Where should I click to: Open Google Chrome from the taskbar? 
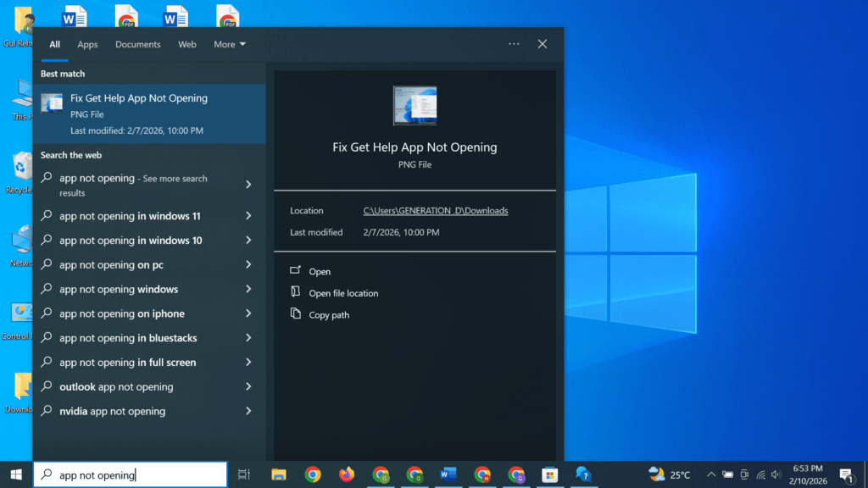click(x=313, y=474)
